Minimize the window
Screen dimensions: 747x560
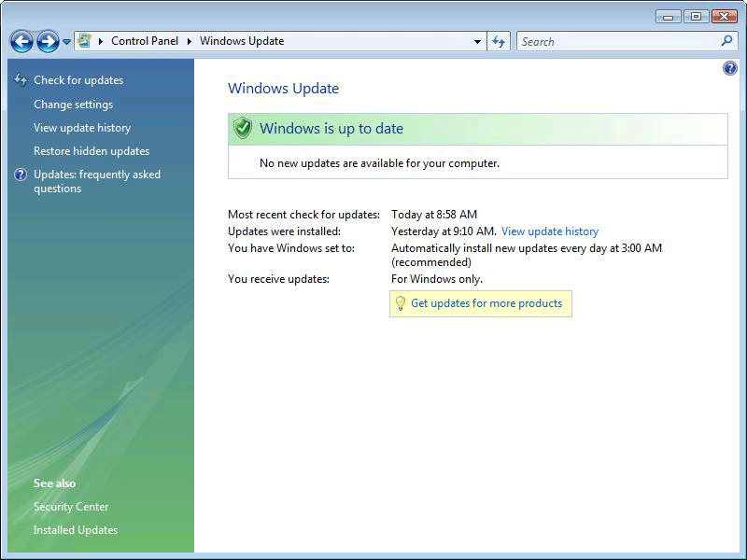(x=669, y=17)
